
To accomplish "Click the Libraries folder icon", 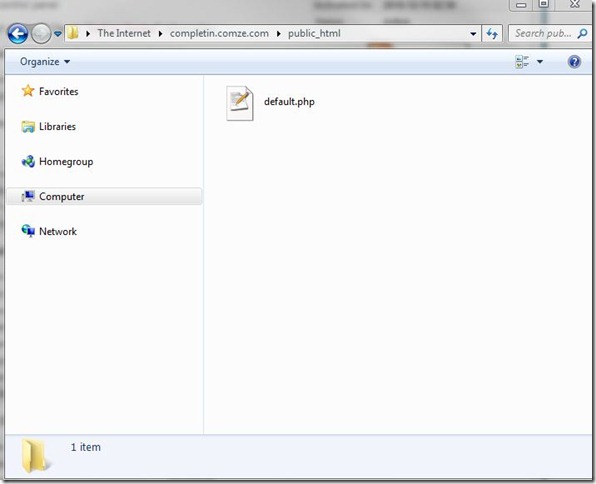I will pos(28,126).
